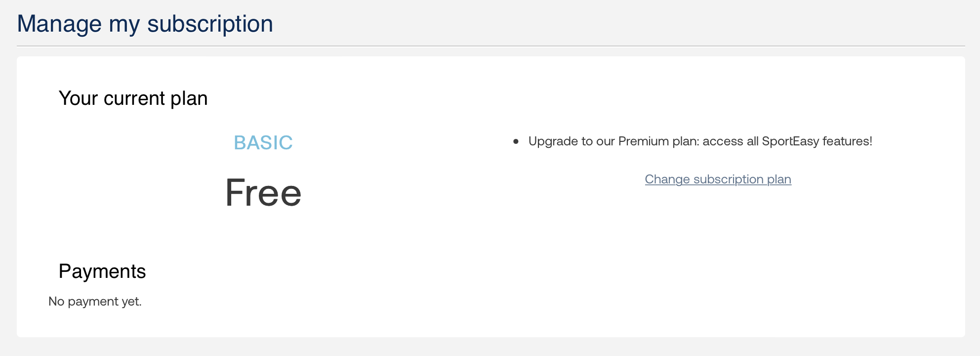Screen dimensions: 980x356
Task: Click the bullet dot before the upgrade note
Action: click(x=516, y=142)
